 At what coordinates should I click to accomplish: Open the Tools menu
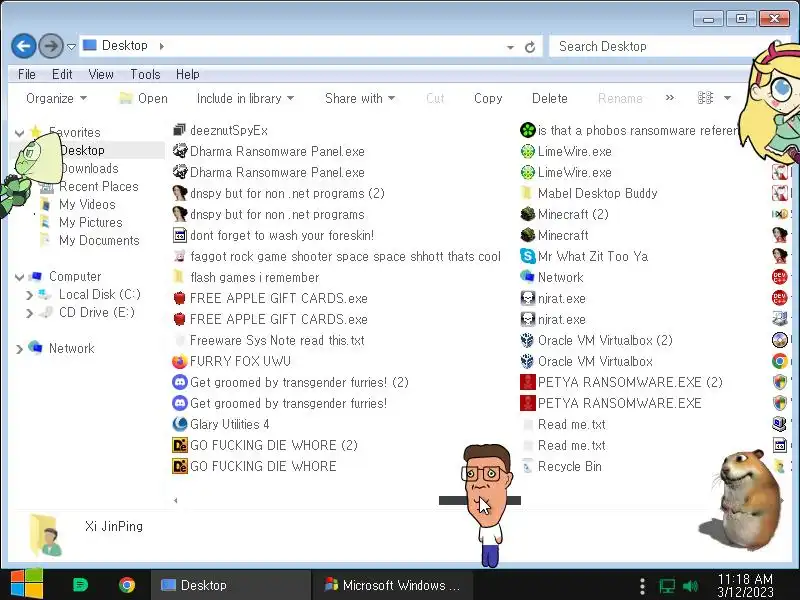[145, 74]
